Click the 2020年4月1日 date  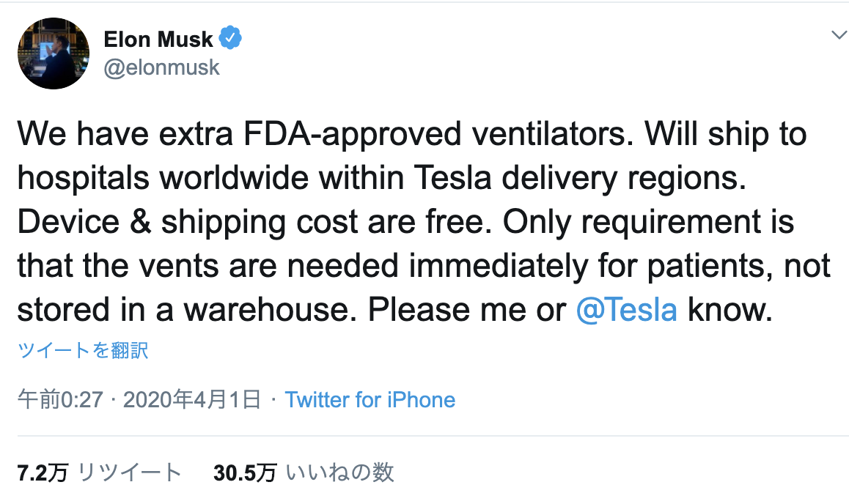(x=192, y=400)
